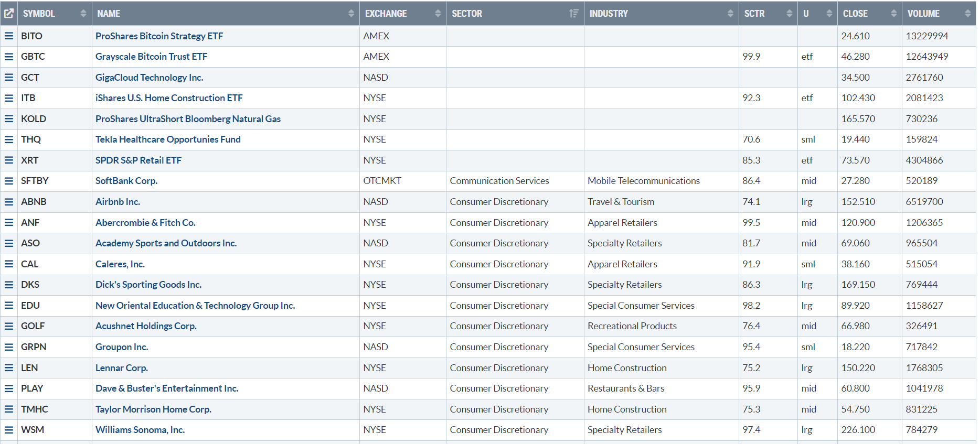
Task: Open row options icon for SFTBY
Action: point(9,181)
